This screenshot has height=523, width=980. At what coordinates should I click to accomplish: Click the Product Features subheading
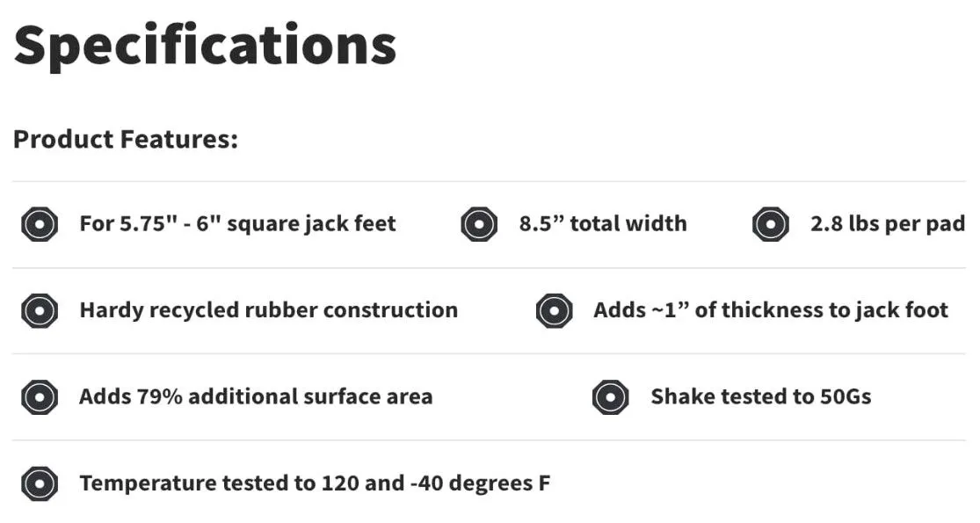pyautogui.click(x=126, y=139)
